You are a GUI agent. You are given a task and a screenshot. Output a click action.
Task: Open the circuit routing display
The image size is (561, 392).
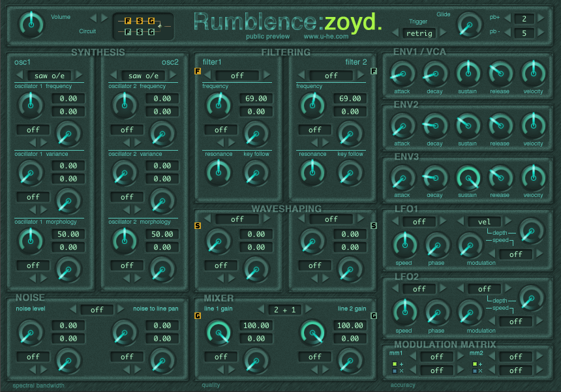coord(144,27)
